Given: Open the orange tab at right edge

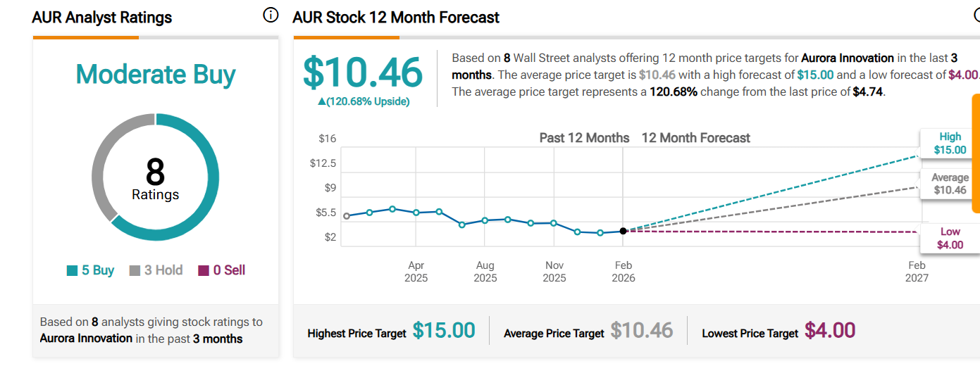Looking at the screenshot, I should (x=976, y=153).
